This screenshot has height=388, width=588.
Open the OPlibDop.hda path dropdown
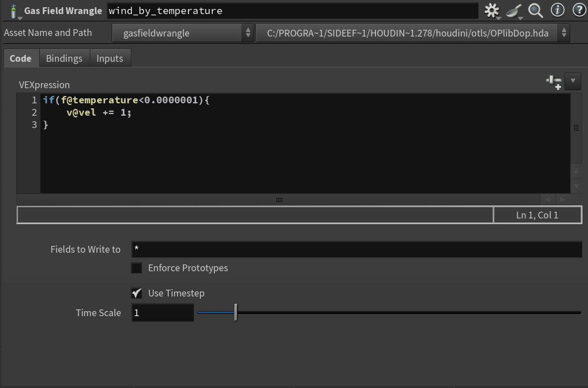412,33
